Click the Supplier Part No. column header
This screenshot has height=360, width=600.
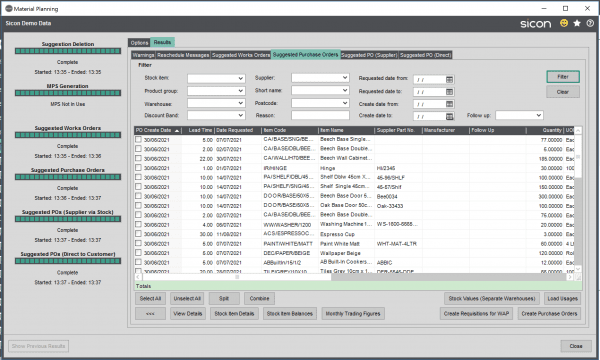click(398, 130)
